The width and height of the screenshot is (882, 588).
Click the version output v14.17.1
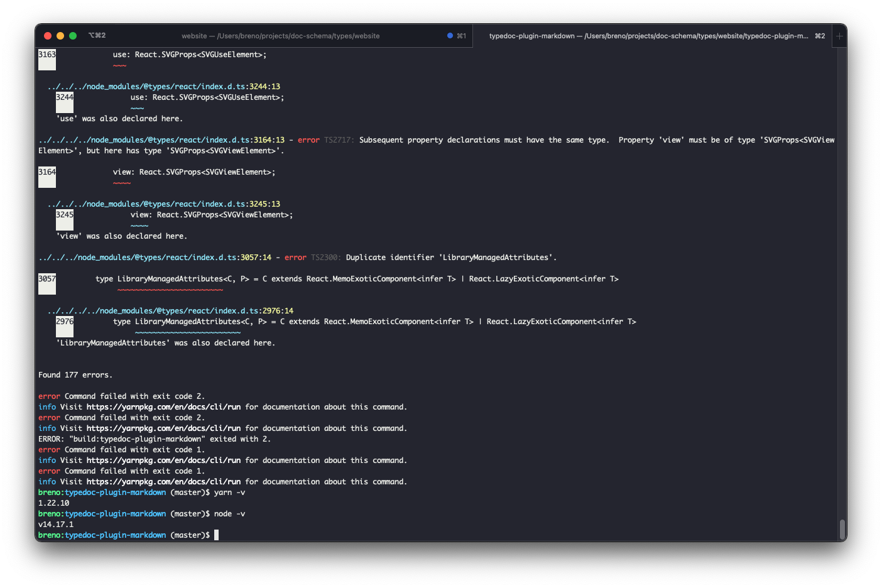[56, 525]
